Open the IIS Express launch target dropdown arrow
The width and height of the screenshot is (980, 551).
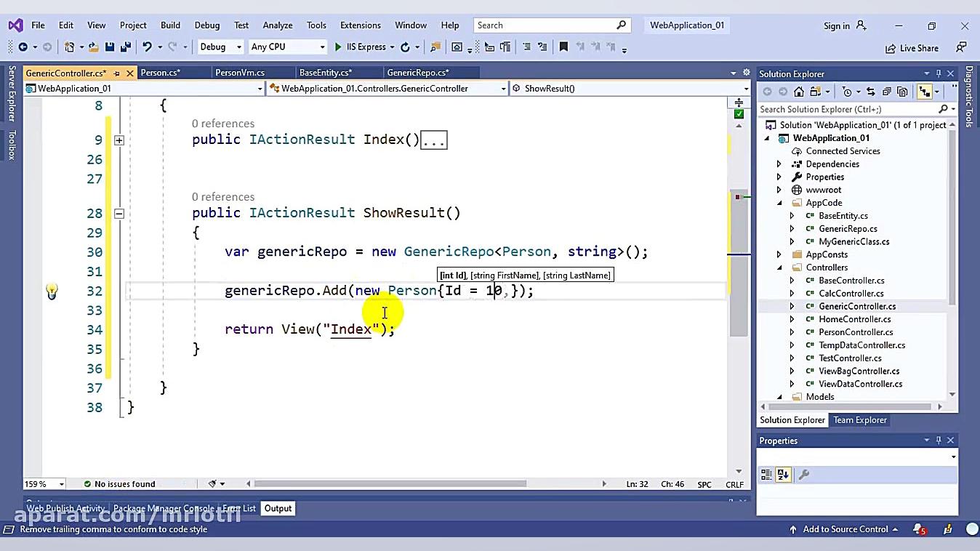pos(392,47)
